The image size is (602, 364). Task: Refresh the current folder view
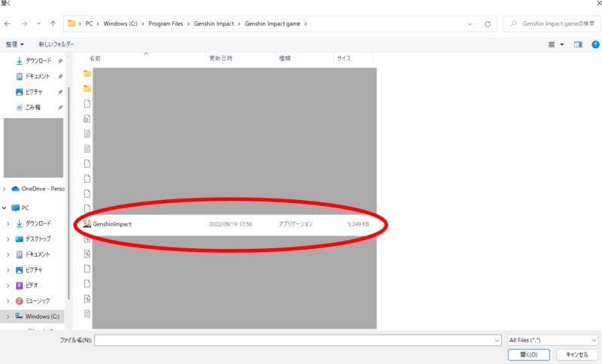click(x=488, y=24)
